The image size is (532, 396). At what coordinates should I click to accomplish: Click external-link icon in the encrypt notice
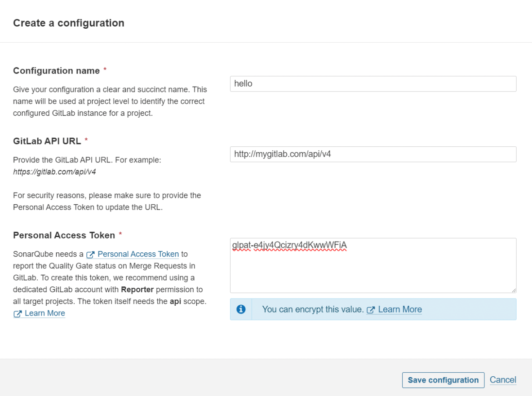click(371, 310)
